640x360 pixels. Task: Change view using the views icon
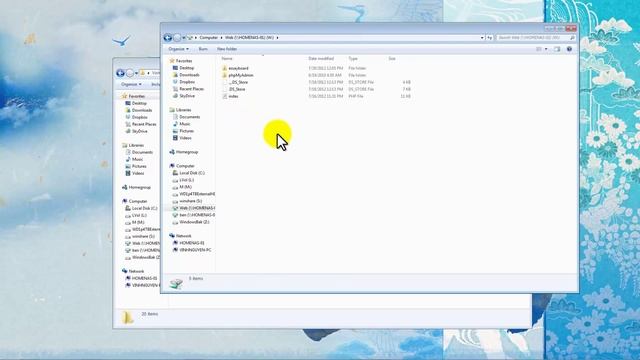coord(539,49)
